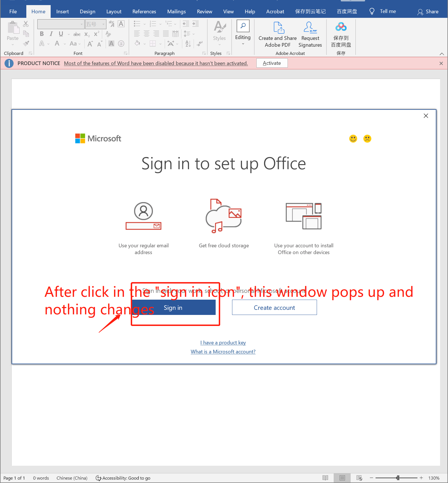Click the Create account button
This screenshot has width=448, height=483.
coord(275,308)
